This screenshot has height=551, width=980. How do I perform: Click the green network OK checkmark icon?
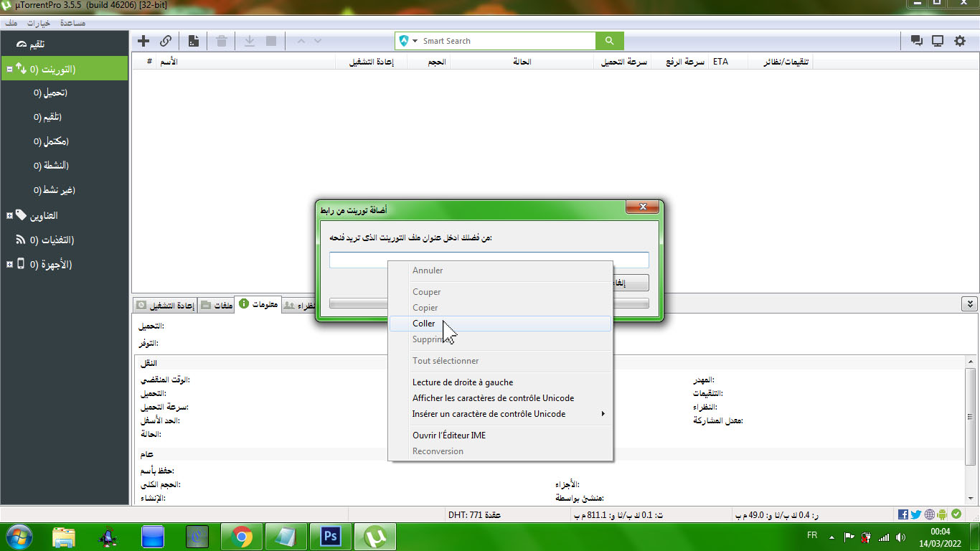(x=956, y=514)
